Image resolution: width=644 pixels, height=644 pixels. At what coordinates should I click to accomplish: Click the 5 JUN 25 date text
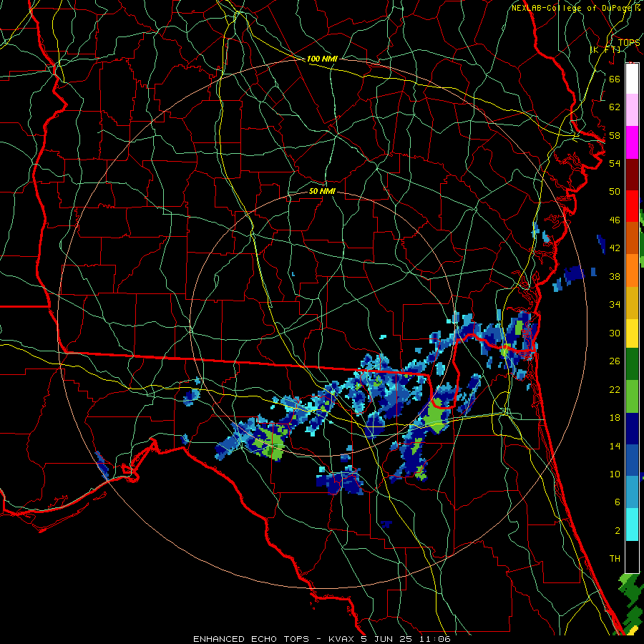click(388, 639)
